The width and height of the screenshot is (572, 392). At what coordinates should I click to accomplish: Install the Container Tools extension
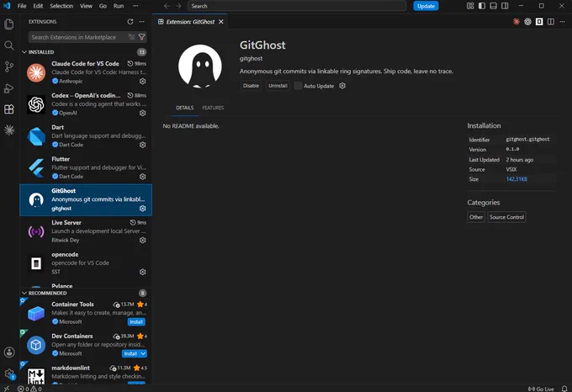[x=136, y=322]
